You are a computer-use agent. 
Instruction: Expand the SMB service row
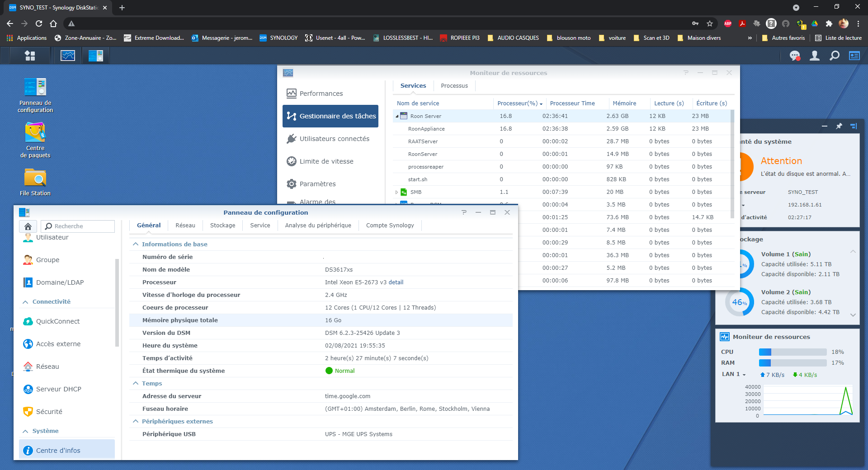(x=397, y=192)
